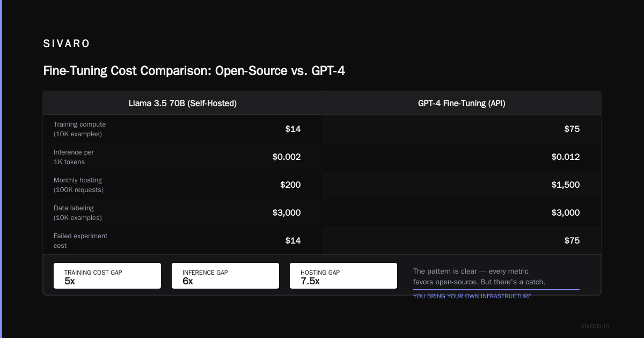Open the sivaro.in link
The height and width of the screenshot is (338, 644).
coord(595,326)
